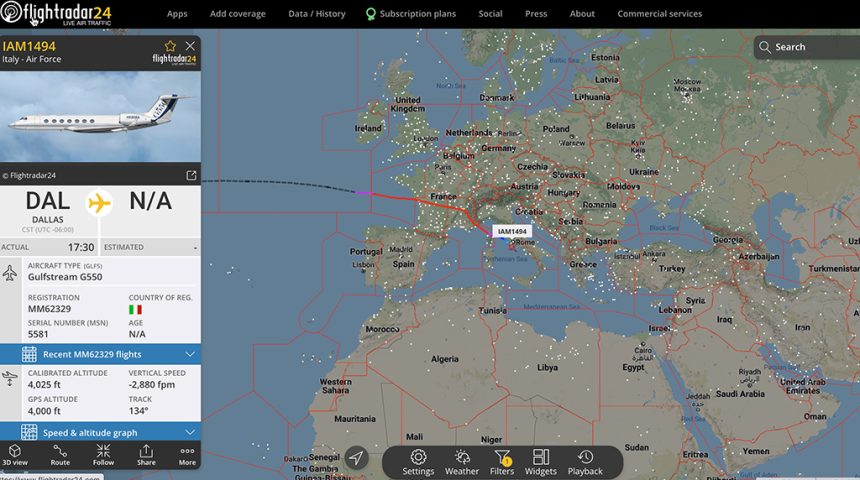Toggle Follow aircraft mode
The width and height of the screenshot is (860, 480).
(103, 455)
